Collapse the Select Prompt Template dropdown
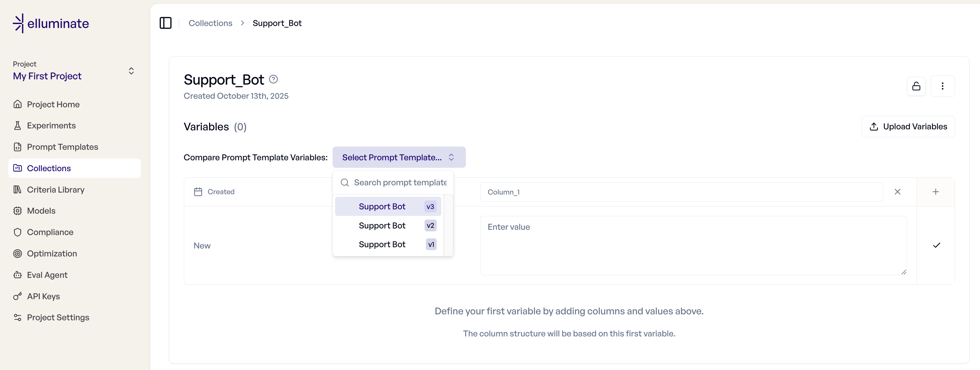This screenshot has width=980, height=370. coord(399,157)
